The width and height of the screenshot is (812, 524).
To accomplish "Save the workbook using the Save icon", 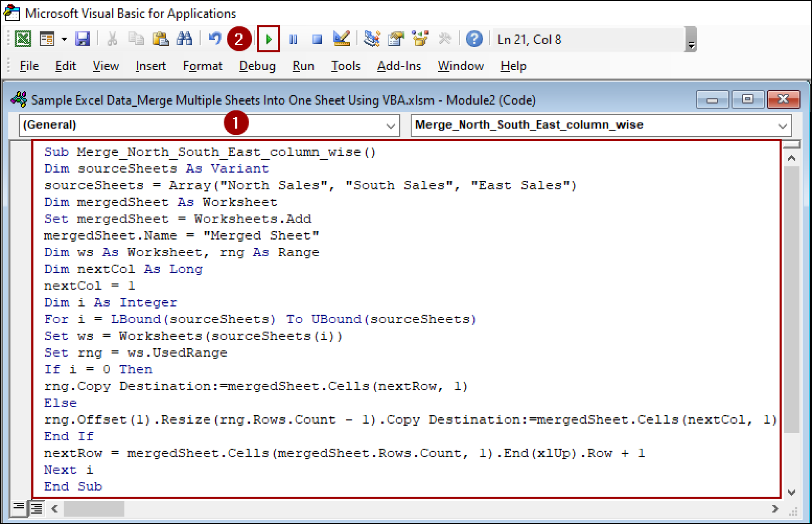I will tap(83, 39).
